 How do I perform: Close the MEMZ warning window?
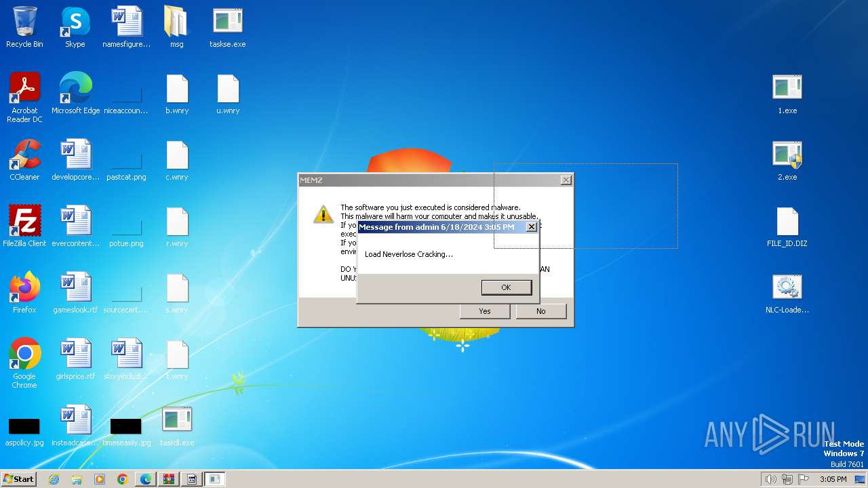(566, 180)
